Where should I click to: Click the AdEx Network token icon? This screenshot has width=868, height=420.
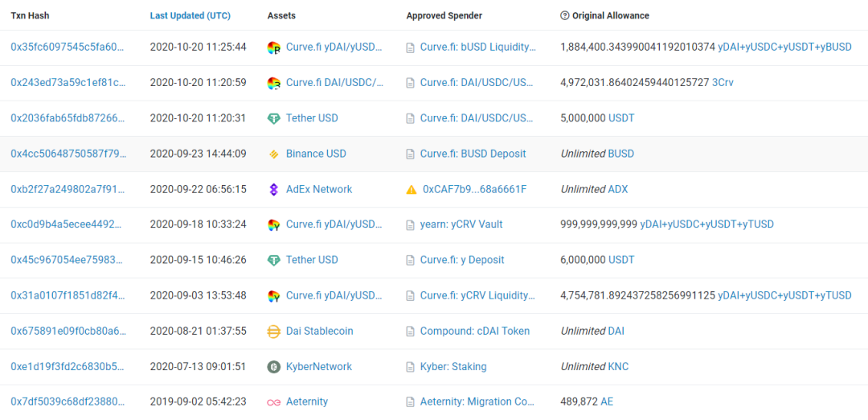coord(274,190)
